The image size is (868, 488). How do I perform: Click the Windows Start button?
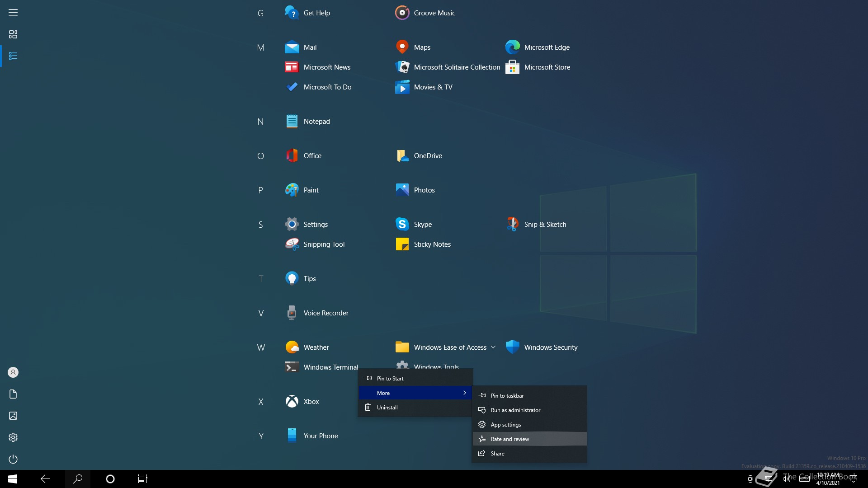(13, 479)
